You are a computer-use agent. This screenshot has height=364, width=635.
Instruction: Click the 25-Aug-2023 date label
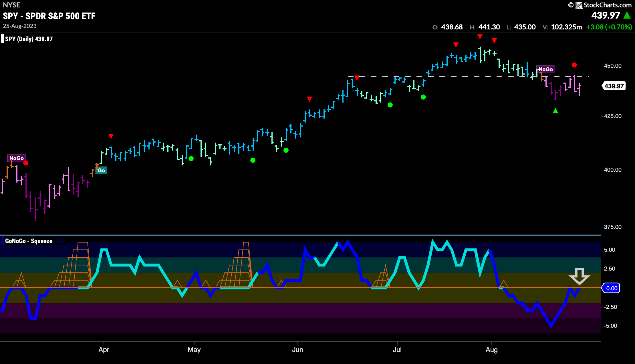(20, 26)
